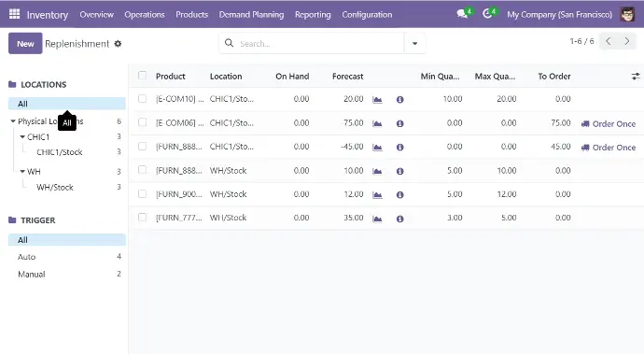Viewport: 644px width, 354px height.
Task: Open the Operations menu
Action: tap(145, 14)
